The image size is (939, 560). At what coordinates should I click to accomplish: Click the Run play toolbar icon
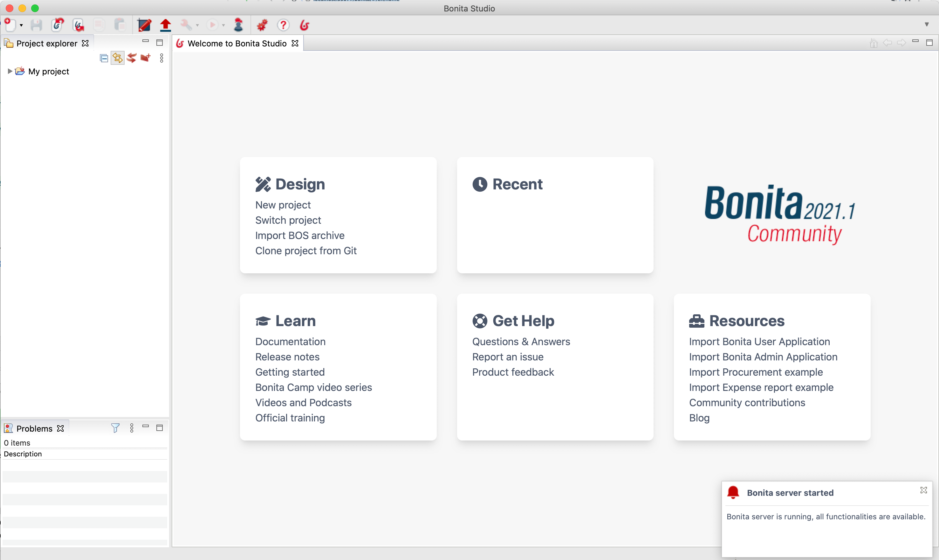pos(212,25)
